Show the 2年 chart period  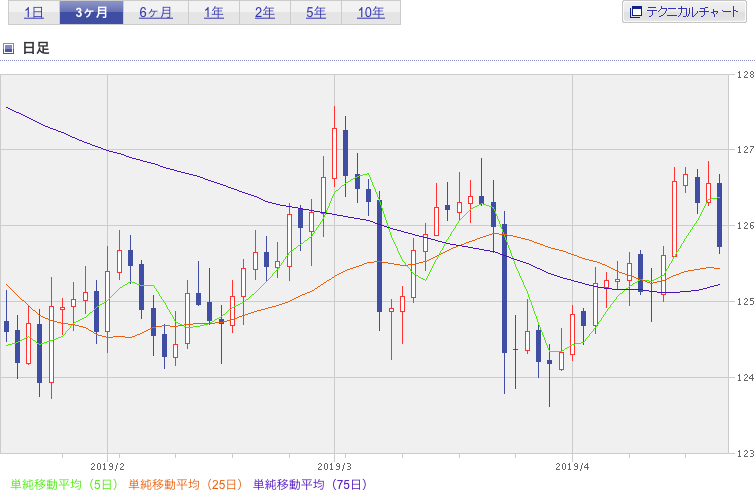[265, 13]
